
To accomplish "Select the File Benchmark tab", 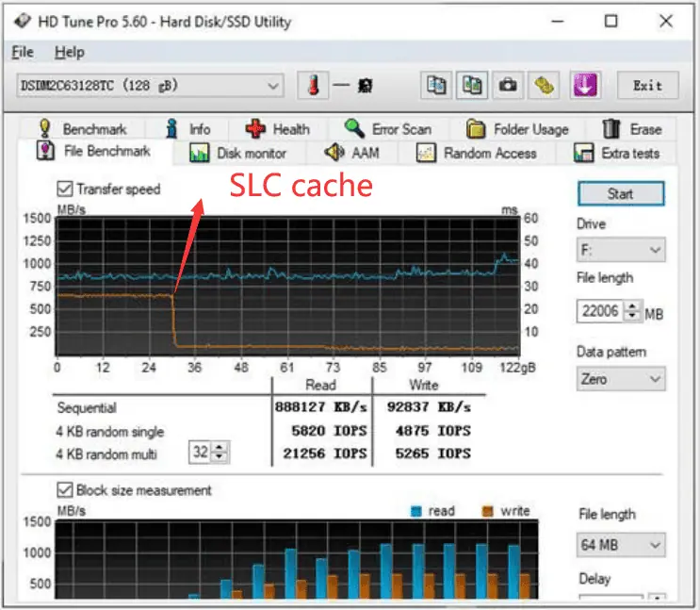I will (94, 151).
